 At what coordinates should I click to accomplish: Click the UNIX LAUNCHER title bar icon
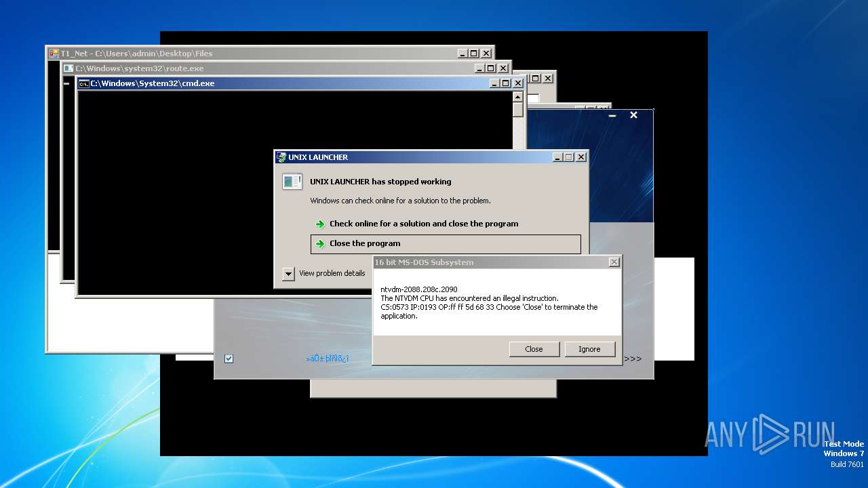(x=281, y=157)
